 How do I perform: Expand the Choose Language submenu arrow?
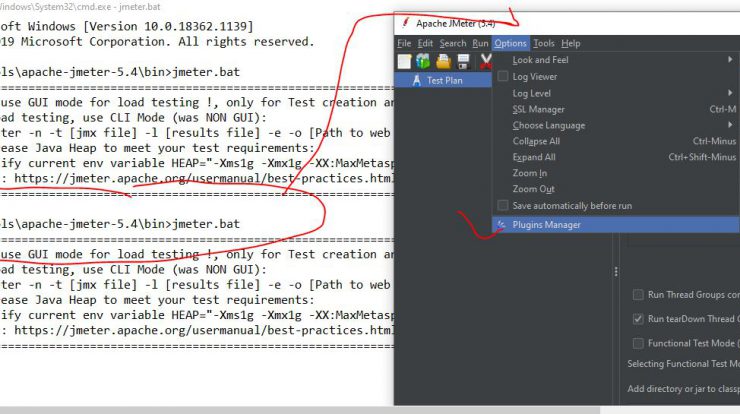click(730, 125)
